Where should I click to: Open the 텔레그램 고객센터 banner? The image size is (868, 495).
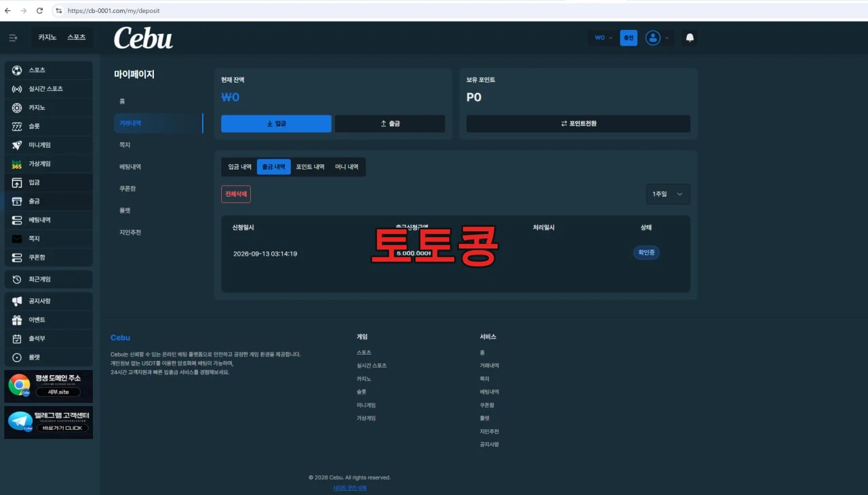tap(49, 422)
